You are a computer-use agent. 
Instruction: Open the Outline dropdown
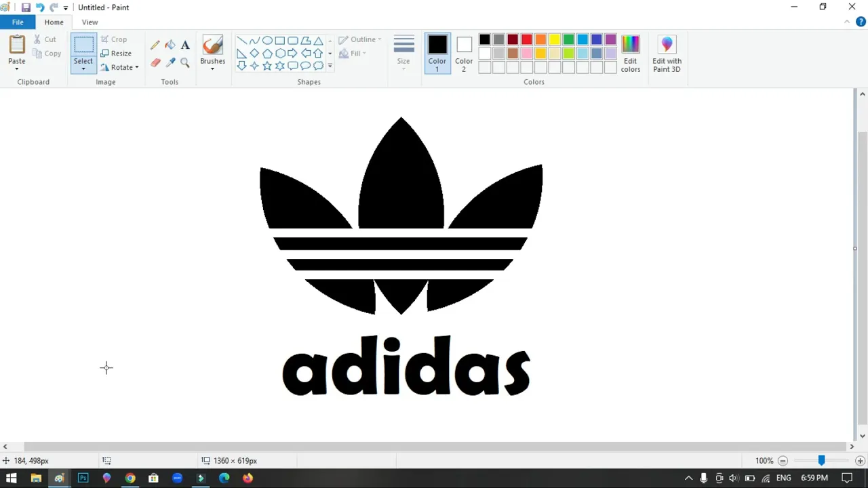point(360,39)
